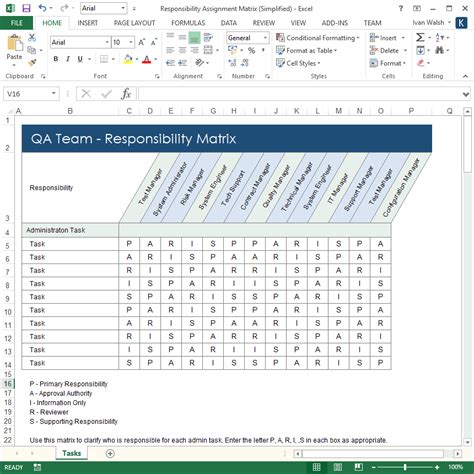The height and width of the screenshot is (474, 474).
Task: Decrease font size with the smaller A
Action: pos(153,42)
